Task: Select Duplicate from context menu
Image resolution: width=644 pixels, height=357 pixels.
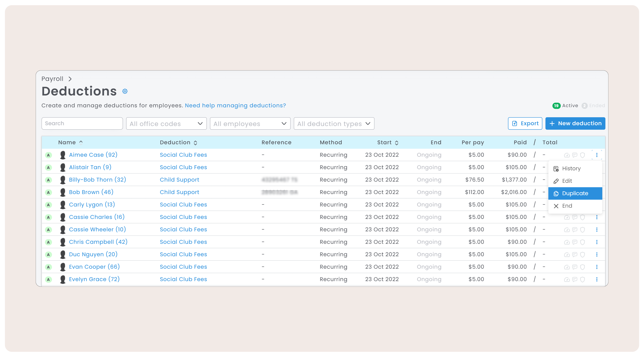Action: (x=575, y=193)
